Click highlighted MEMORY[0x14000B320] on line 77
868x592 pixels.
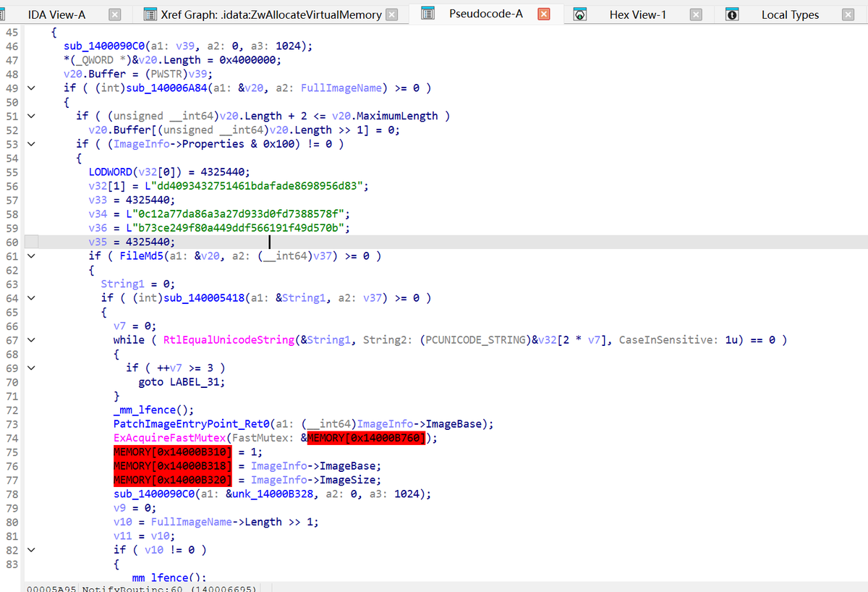point(173,480)
